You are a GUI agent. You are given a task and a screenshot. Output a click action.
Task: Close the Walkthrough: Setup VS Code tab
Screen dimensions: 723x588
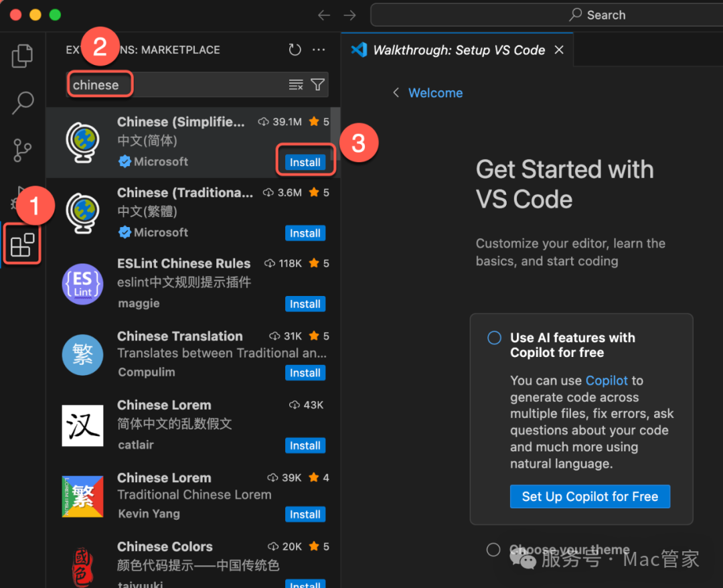[x=559, y=50]
